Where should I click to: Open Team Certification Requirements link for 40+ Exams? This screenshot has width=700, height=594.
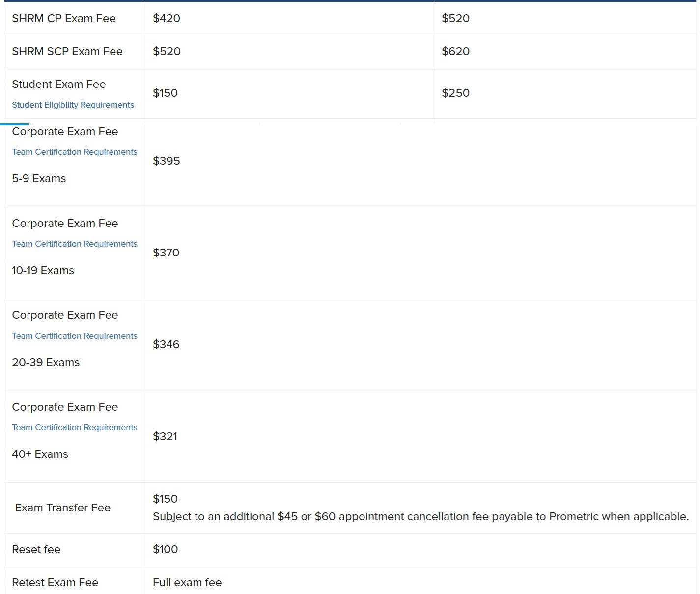click(x=75, y=427)
